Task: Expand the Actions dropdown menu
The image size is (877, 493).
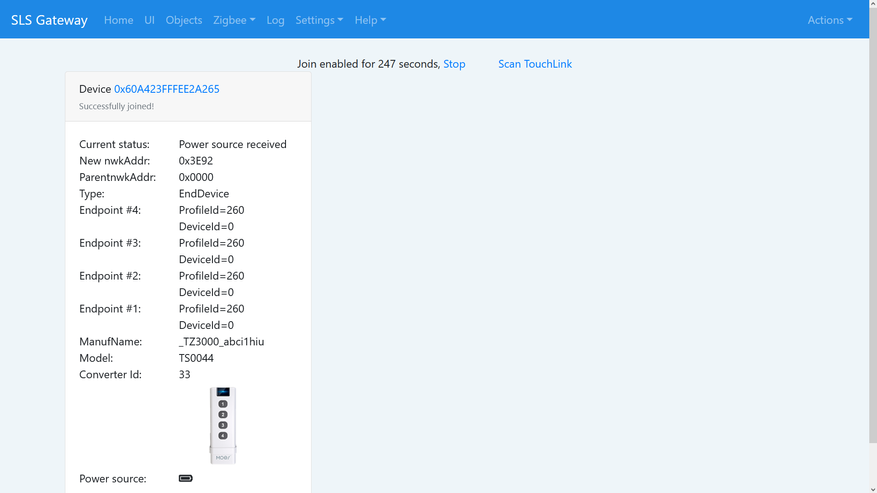Action: (x=829, y=20)
